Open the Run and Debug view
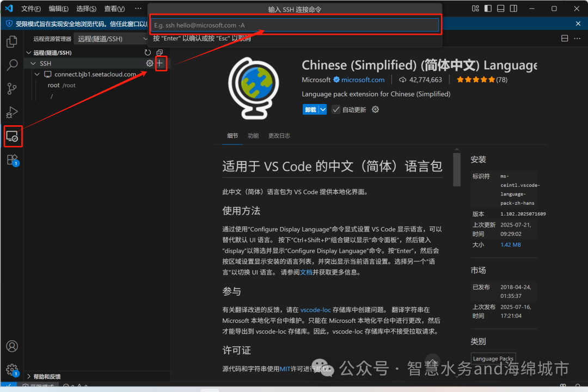Screen dimensions: 588x392 pyautogui.click(x=12, y=112)
